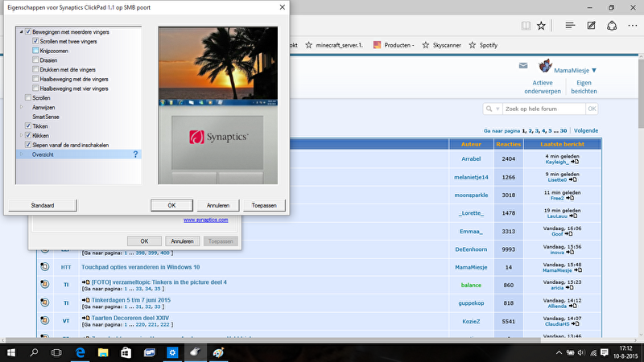Open the MamaMiesje user dropdown

coord(571,71)
